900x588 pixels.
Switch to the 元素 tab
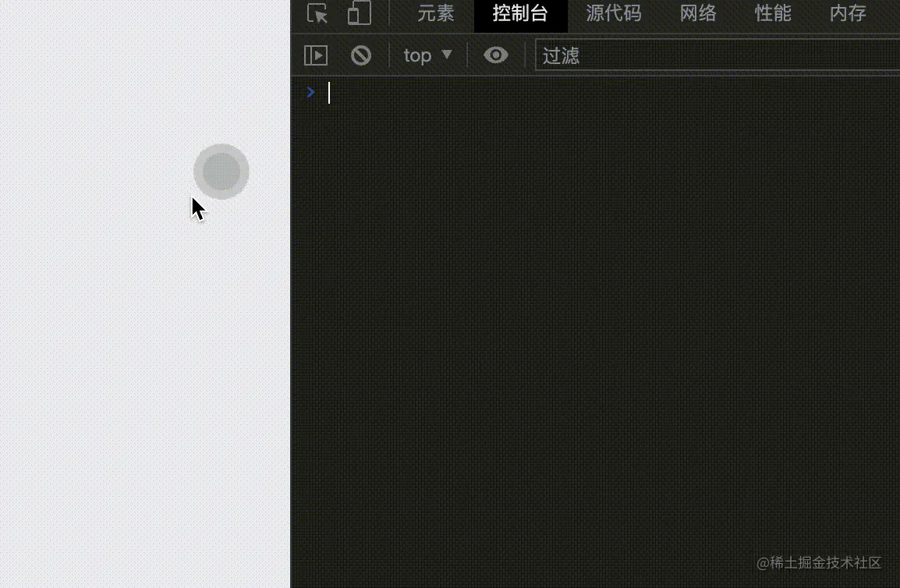click(x=435, y=14)
